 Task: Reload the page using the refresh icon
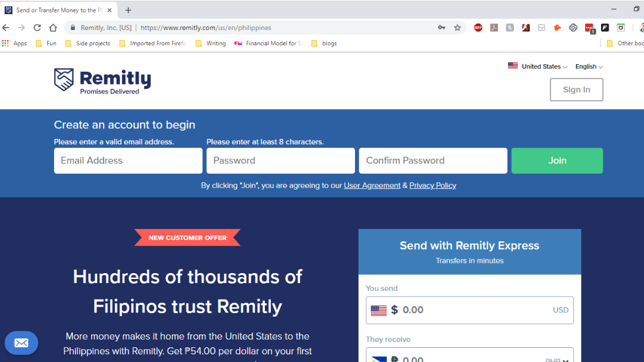coord(37,28)
